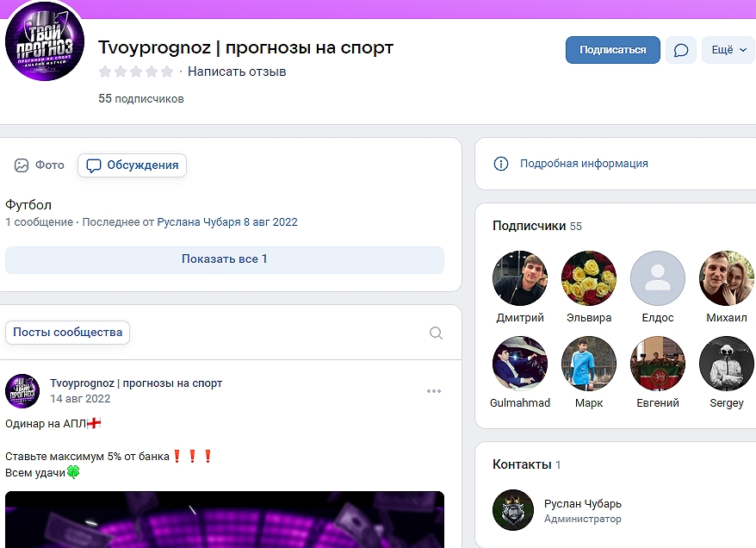Click the Обсуждения speech bubble icon
This screenshot has width=756, height=548.
click(x=95, y=165)
